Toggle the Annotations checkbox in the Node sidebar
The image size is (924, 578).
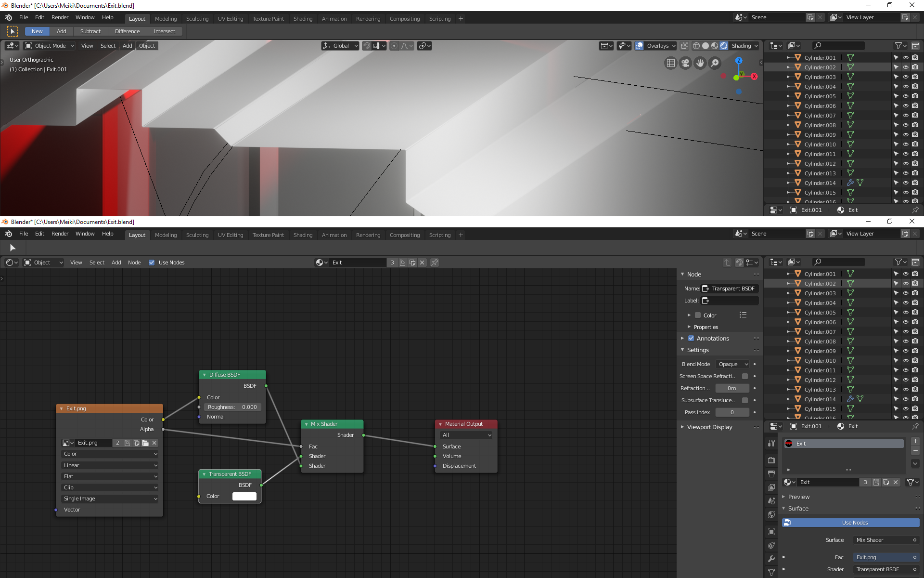691,338
